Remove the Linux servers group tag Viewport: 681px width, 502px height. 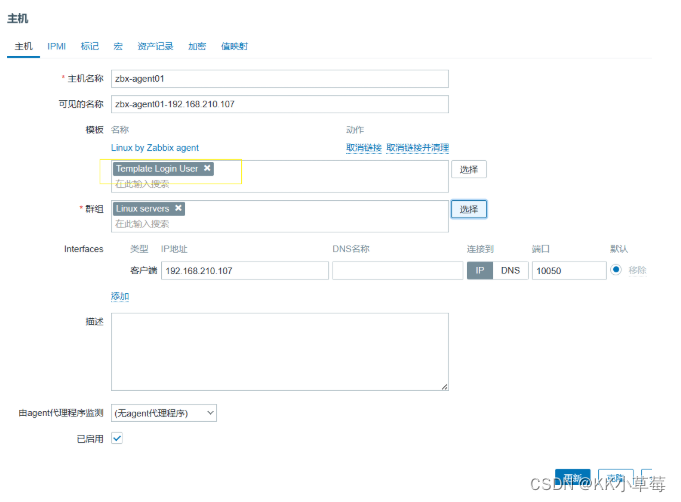coord(178,208)
